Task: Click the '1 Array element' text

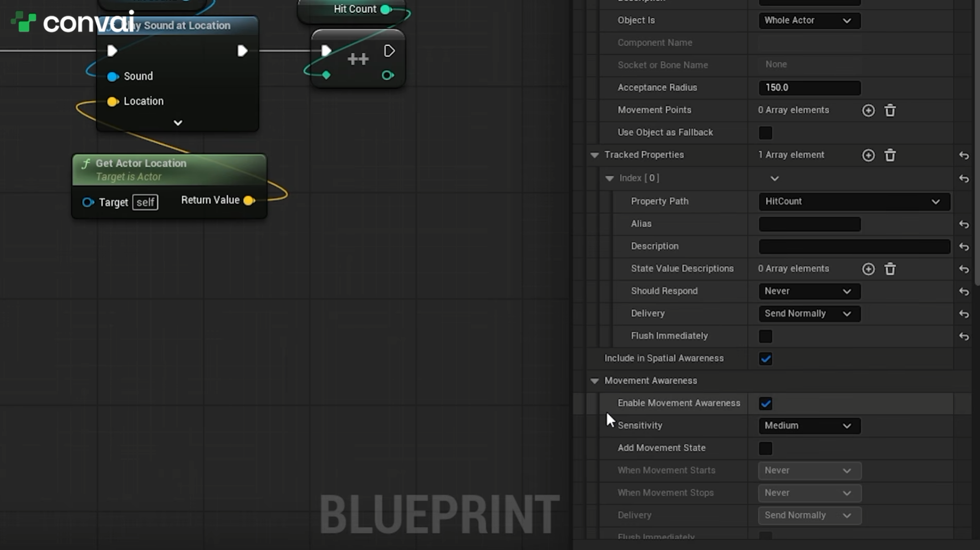Action: pyautogui.click(x=791, y=155)
